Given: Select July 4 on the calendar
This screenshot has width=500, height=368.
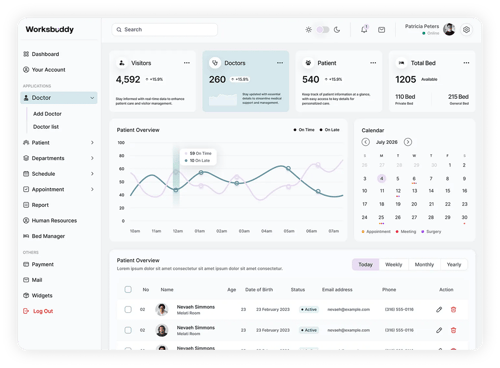Looking at the screenshot, I should 382,178.
